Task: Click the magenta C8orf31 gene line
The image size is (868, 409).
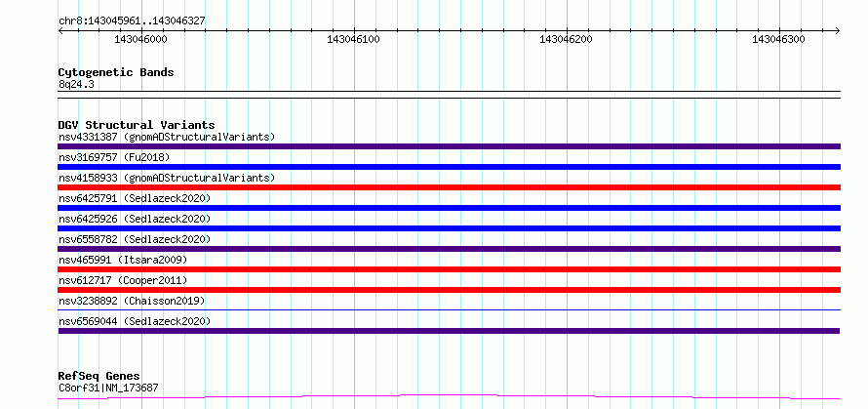Action: [449, 397]
